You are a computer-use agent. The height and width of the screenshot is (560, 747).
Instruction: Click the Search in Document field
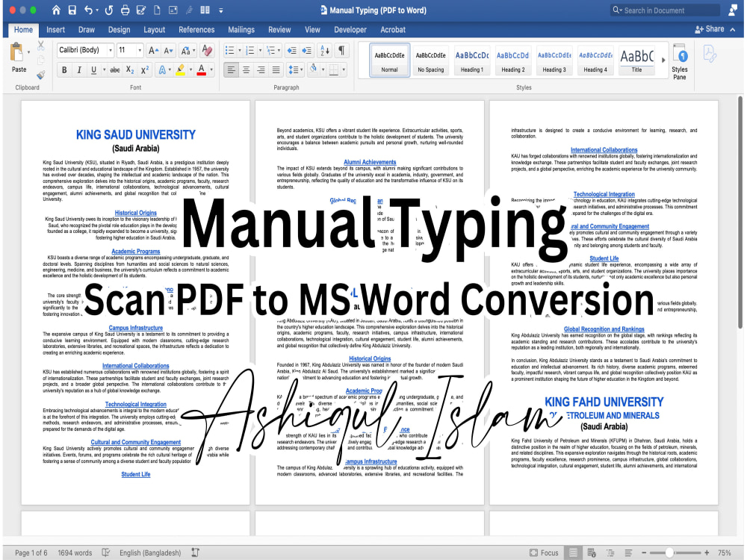pyautogui.click(x=665, y=10)
